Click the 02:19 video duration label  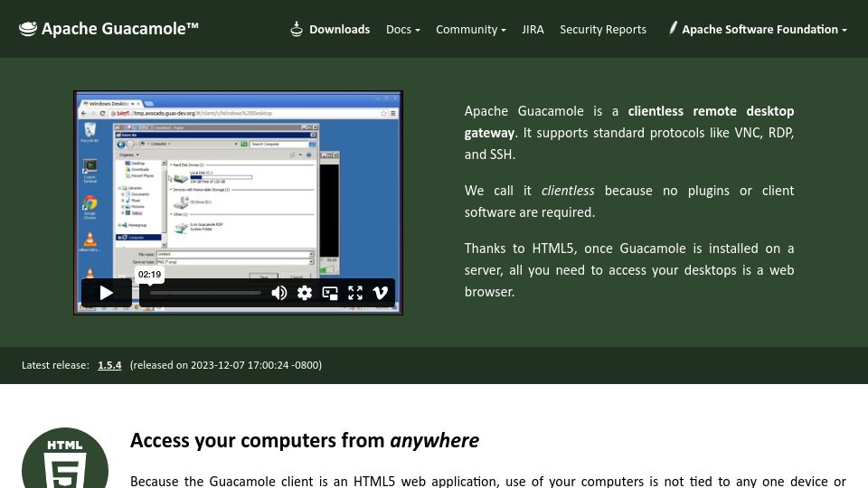(149, 275)
